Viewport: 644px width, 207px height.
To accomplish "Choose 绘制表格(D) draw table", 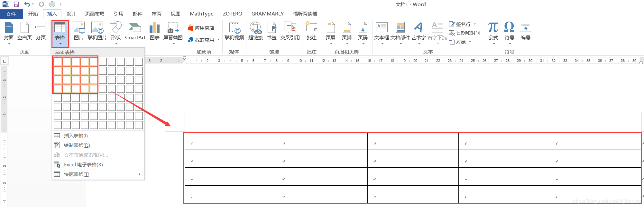I will 98,145.
